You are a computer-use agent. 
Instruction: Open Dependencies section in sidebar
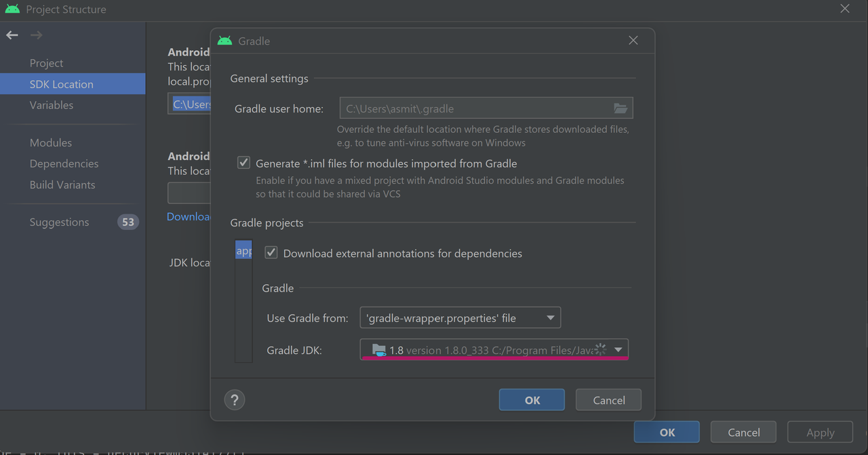coord(64,163)
